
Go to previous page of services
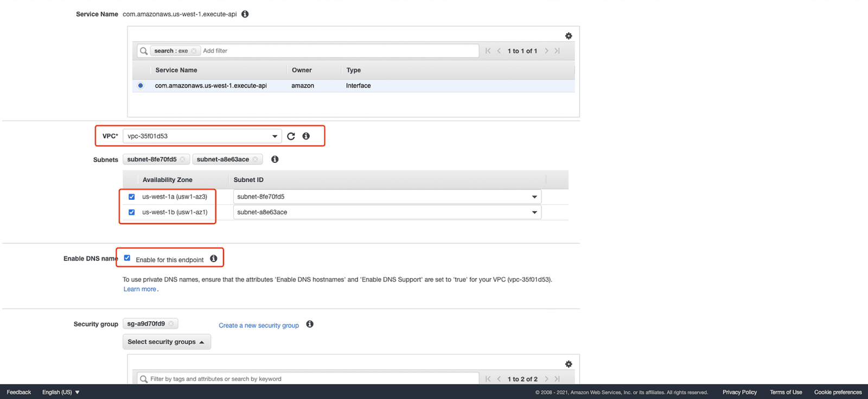point(499,51)
